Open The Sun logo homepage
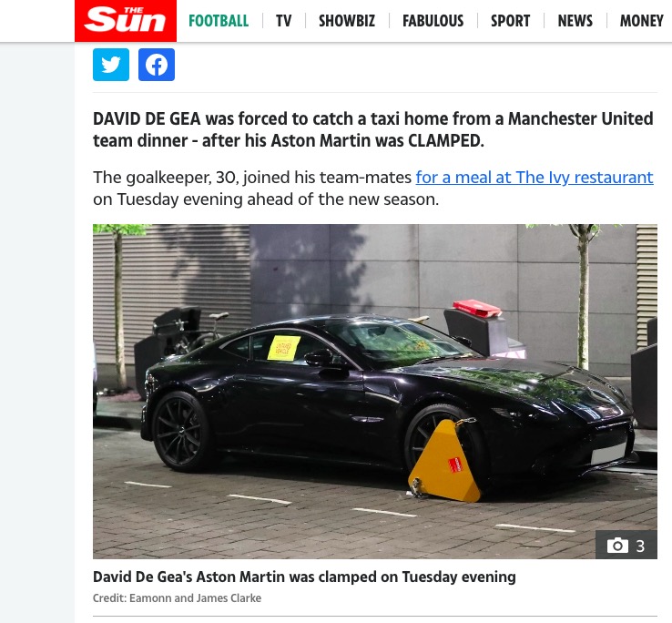This screenshot has height=623, width=672. (126, 21)
